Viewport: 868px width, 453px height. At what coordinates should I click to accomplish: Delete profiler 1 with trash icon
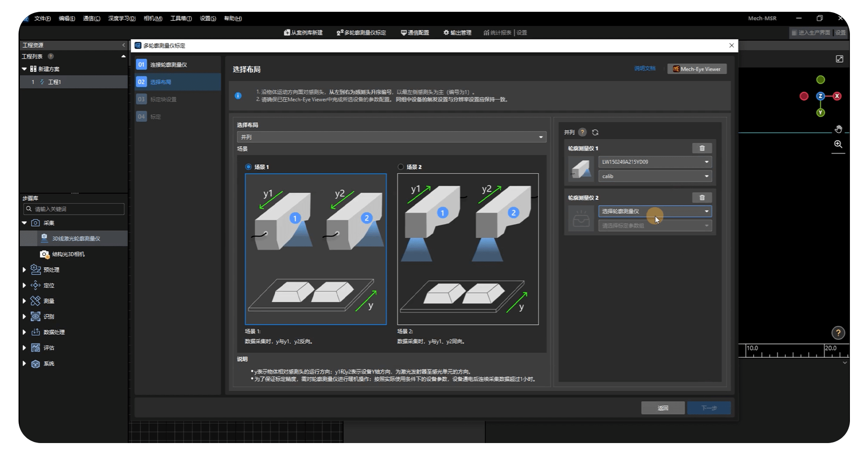point(702,148)
